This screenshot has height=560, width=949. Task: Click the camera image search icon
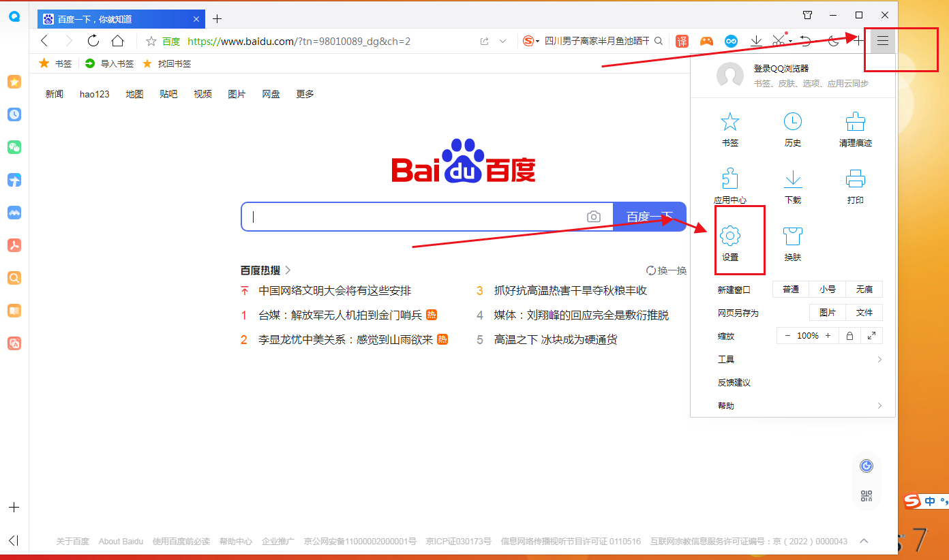point(594,217)
